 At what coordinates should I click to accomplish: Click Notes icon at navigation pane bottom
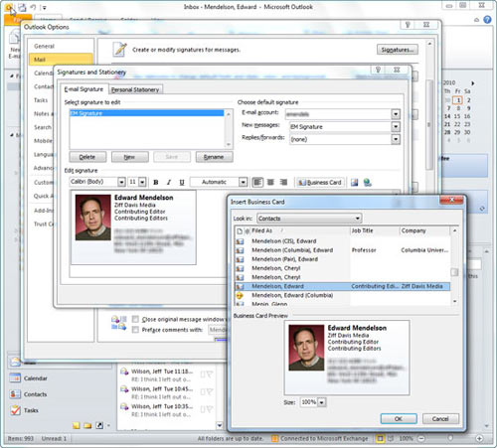click(77, 425)
